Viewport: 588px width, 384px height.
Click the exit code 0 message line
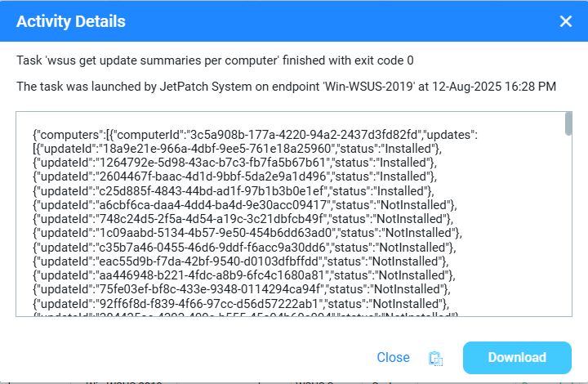pyautogui.click(x=216, y=60)
